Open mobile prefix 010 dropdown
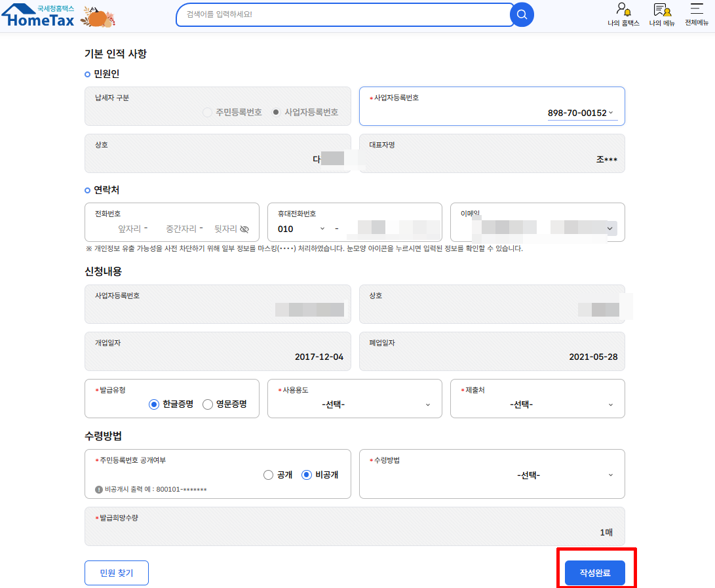The width and height of the screenshot is (715, 588). click(x=302, y=229)
